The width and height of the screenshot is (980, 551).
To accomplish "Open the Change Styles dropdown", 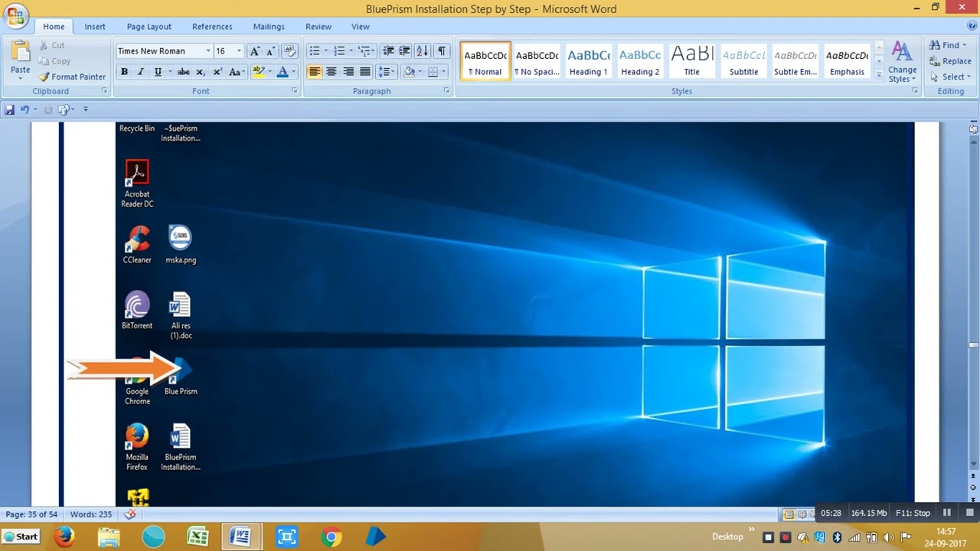I will 903,62.
